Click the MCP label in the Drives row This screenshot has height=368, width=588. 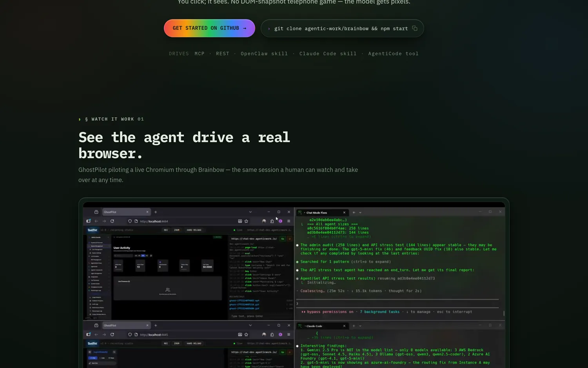(x=200, y=54)
